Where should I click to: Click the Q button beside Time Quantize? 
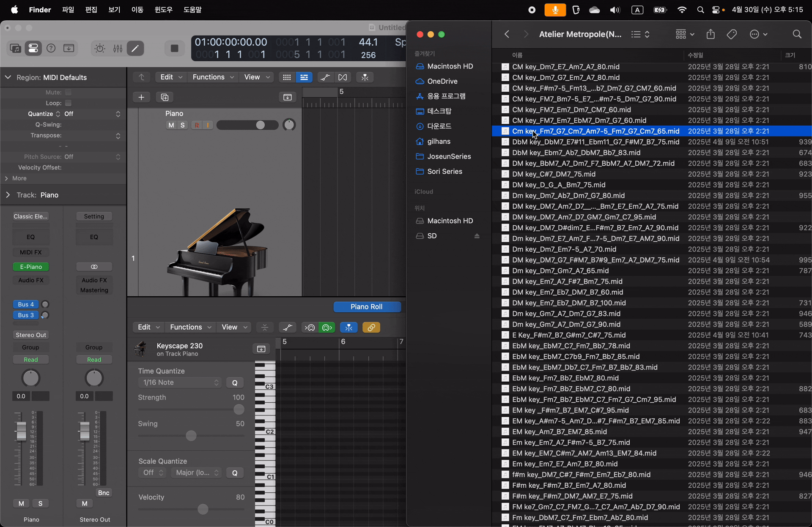235,382
